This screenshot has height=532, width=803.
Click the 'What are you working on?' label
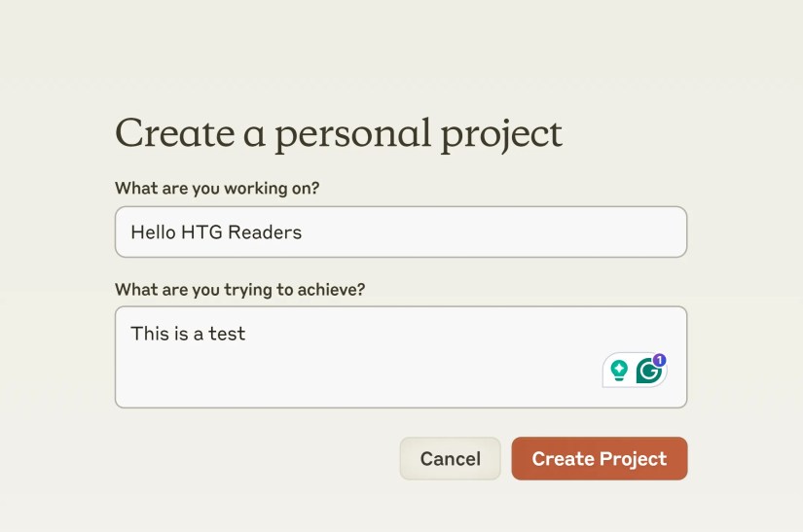[217, 188]
